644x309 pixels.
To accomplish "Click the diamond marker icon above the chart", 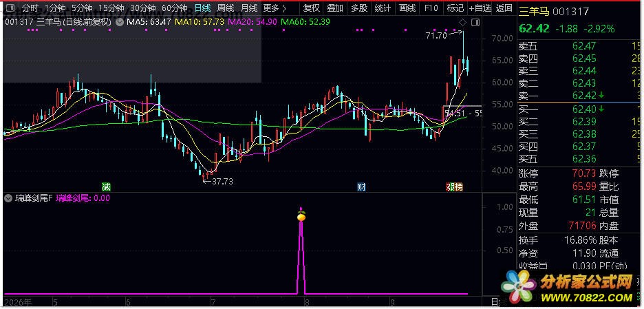I will 462,22.
